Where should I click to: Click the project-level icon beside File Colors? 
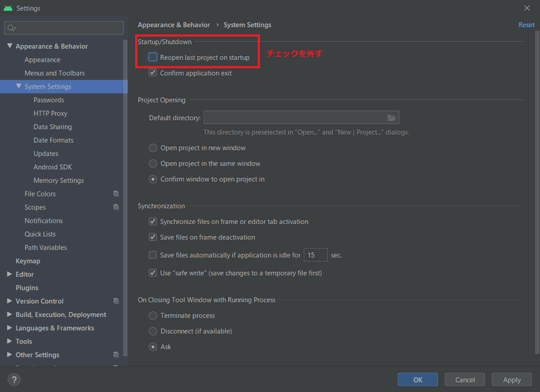[x=116, y=194]
